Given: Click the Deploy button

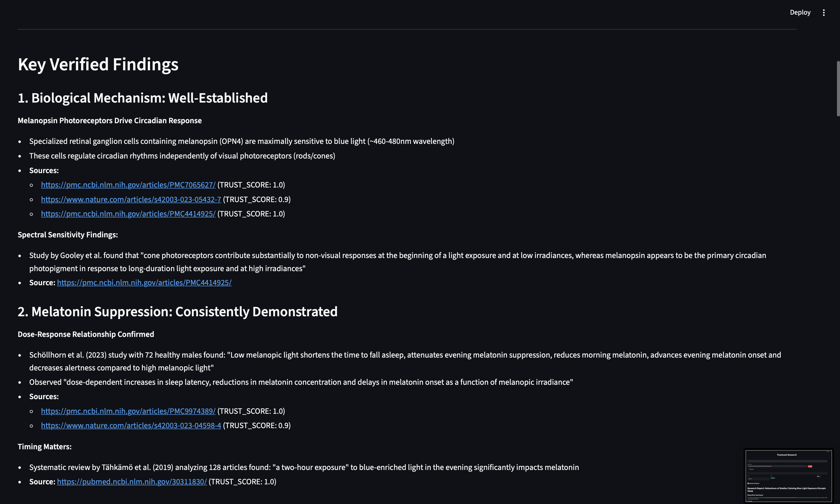Looking at the screenshot, I should pos(800,13).
